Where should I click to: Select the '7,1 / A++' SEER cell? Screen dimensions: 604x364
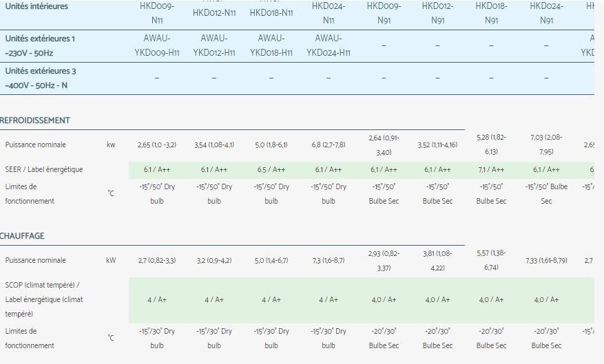click(491, 170)
